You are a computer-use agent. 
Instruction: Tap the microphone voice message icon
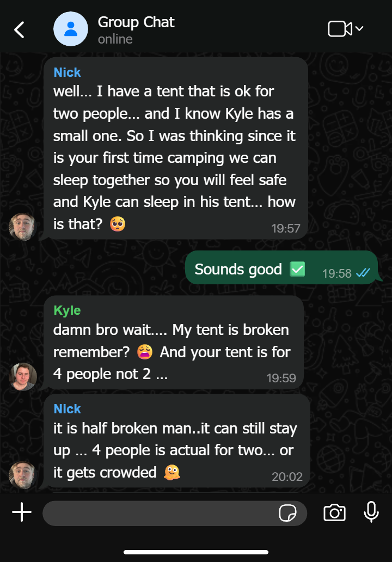371,512
